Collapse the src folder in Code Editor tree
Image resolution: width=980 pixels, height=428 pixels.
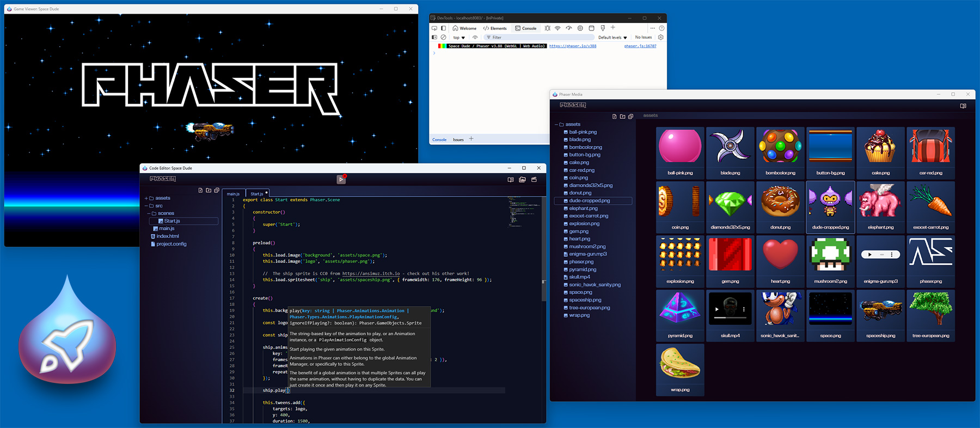(146, 206)
